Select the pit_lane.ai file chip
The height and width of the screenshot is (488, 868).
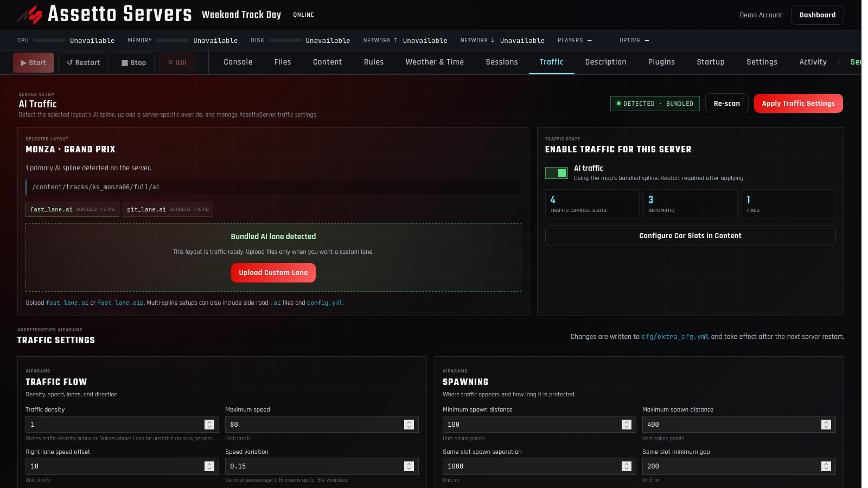point(168,209)
